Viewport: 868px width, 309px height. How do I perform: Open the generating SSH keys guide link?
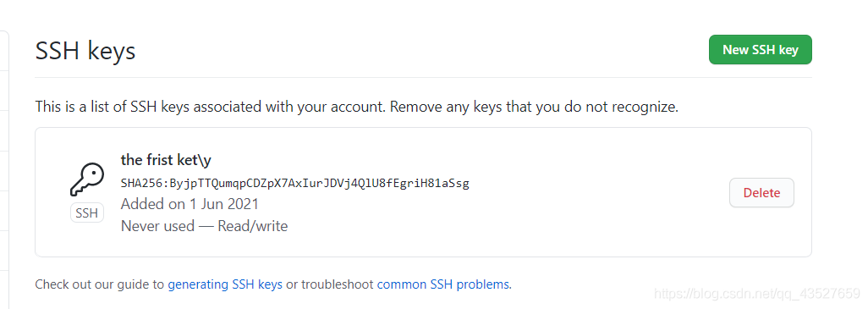point(225,284)
